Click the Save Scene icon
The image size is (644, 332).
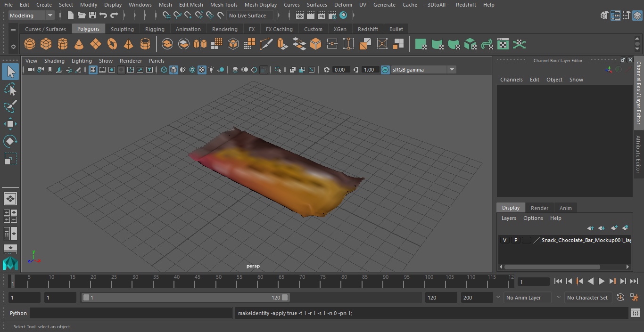[x=92, y=16]
